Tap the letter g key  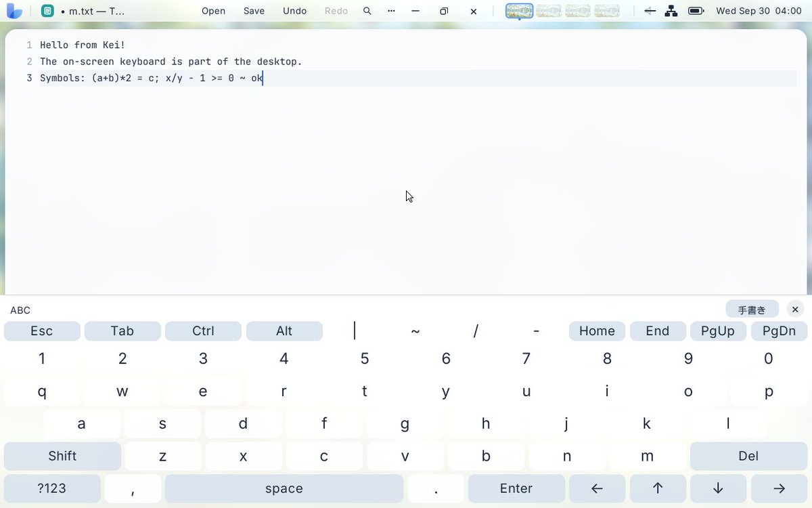tap(405, 424)
